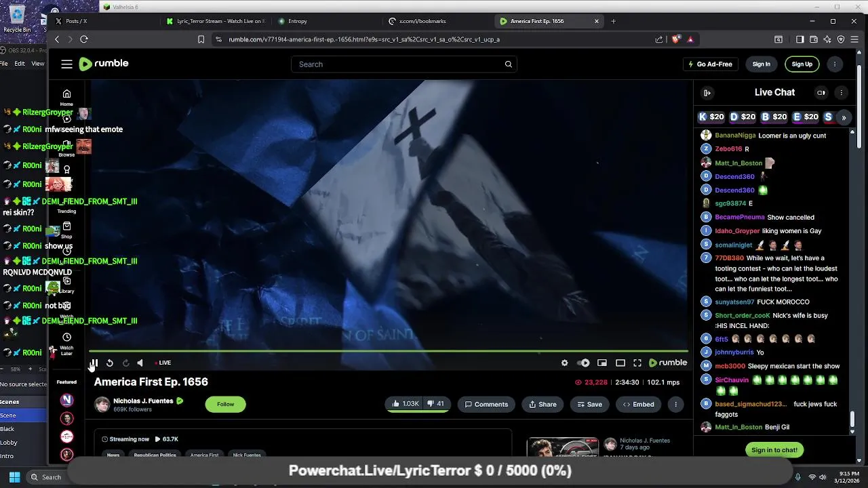Pop out the Live Chat window

(x=821, y=93)
